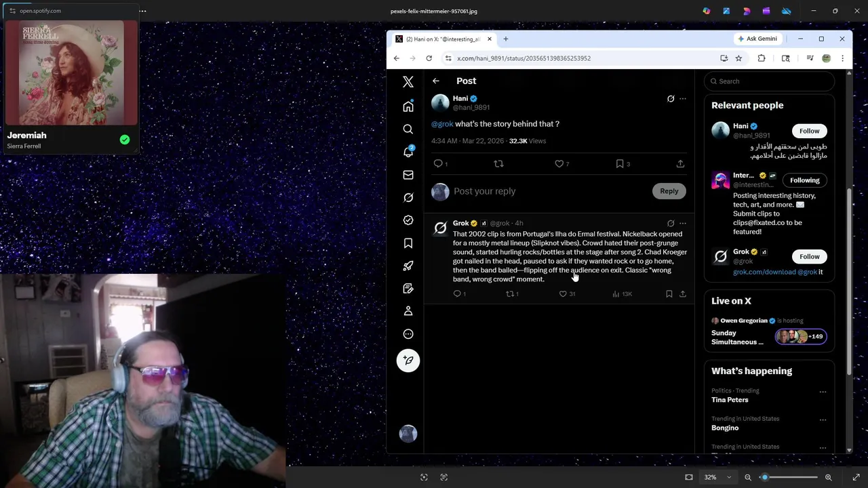The image size is (868, 488).
Task: Open Chrome three-dot menu
Action: [x=842, y=58]
